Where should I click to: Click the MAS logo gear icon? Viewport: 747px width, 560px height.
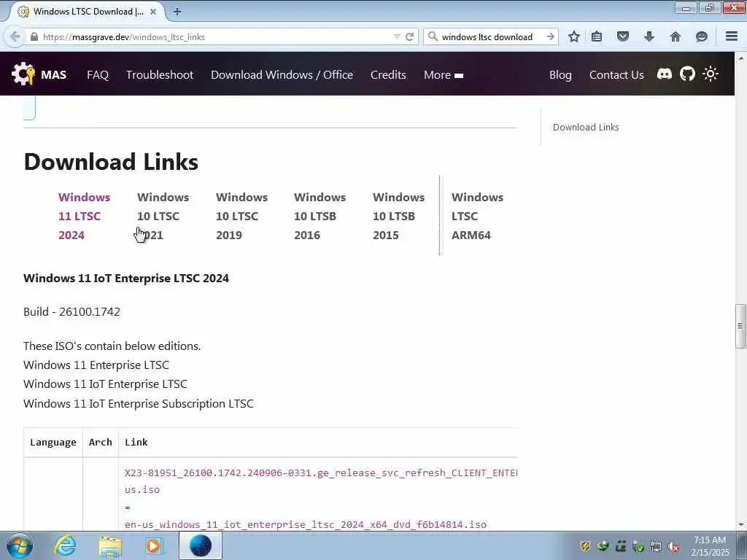pyautogui.click(x=23, y=74)
